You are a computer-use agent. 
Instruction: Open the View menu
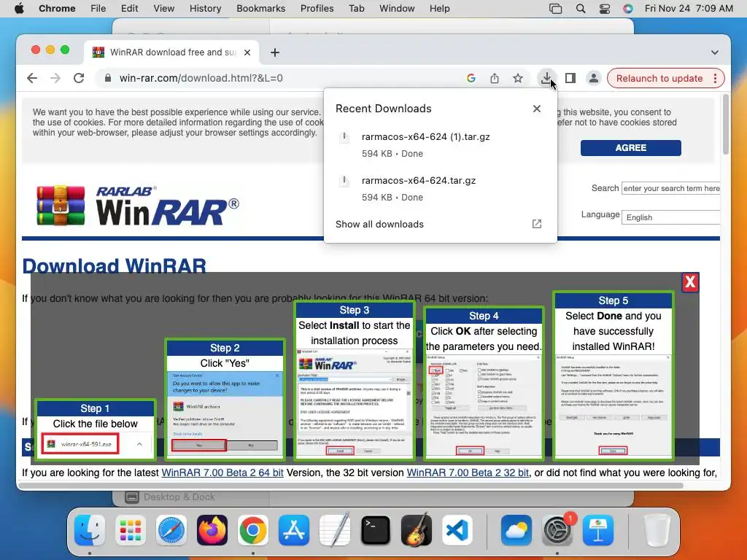click(x=164, y=9)
